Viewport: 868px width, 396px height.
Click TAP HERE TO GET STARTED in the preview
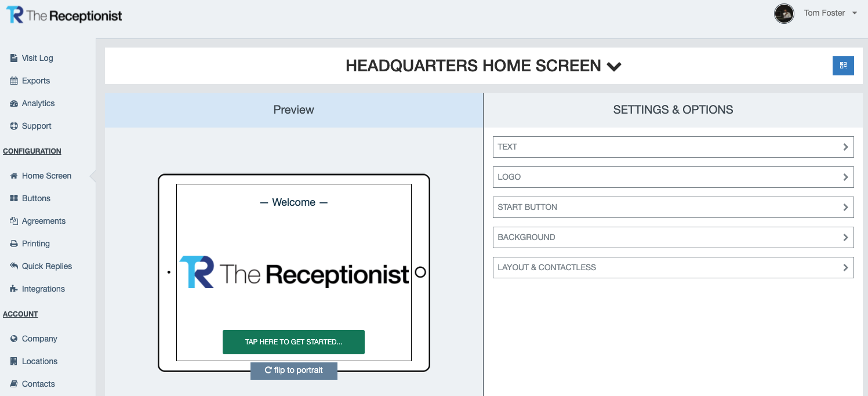[x=293, y=342]
